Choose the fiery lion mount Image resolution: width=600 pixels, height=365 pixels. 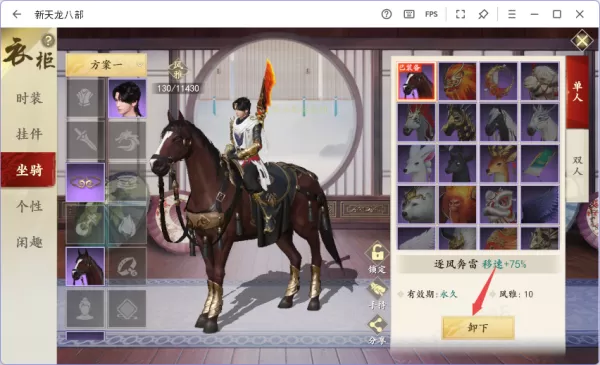pyautogui.click(x=458, y=81)
